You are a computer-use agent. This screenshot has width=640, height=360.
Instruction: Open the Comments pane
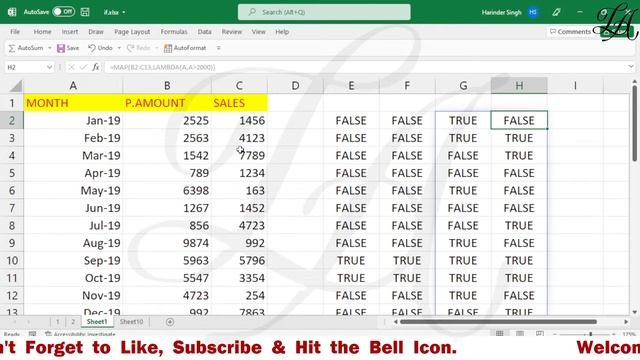click(570, 31)
